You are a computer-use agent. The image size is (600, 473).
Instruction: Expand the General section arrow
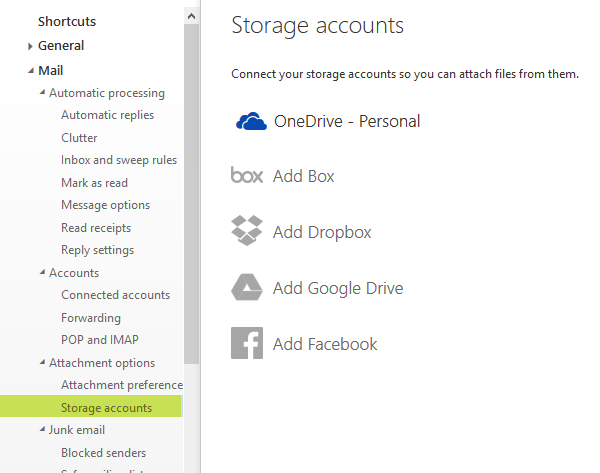point(30,46)
